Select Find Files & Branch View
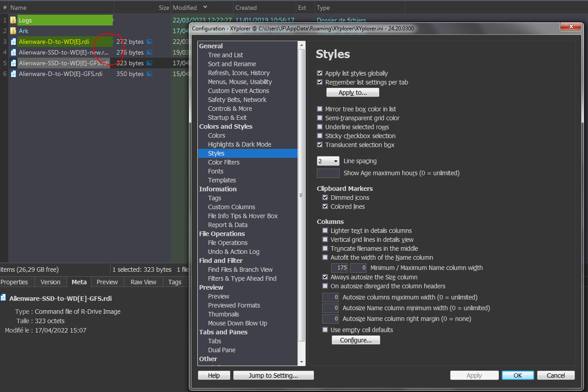Image resolution: width=588 pixels, height=392 pixels. [240, 270]
